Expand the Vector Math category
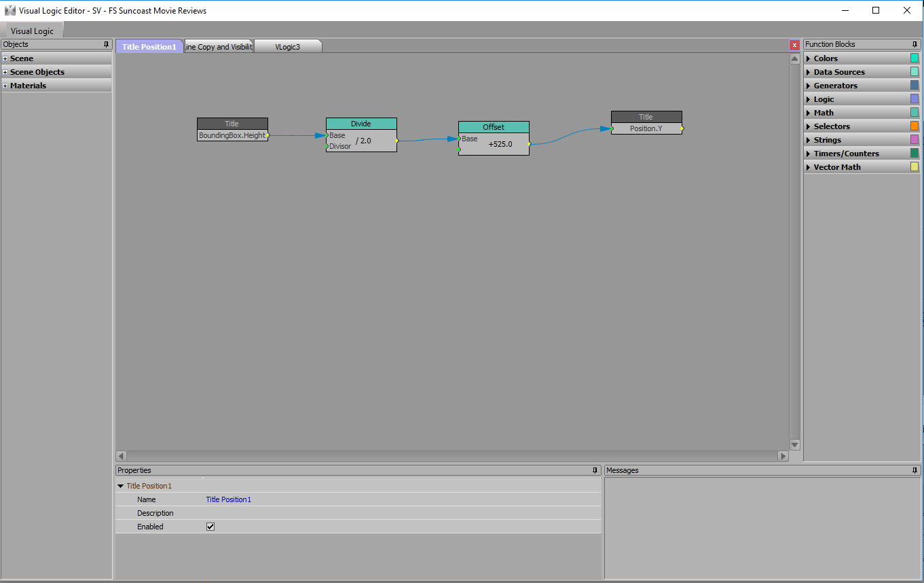The image size is (924, 583). 809,167
